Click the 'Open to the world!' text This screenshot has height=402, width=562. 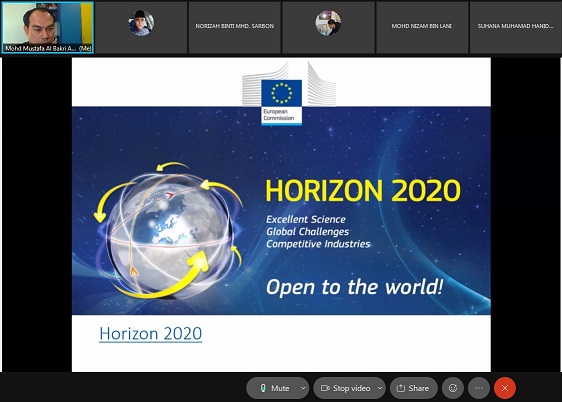coord(354,287)
